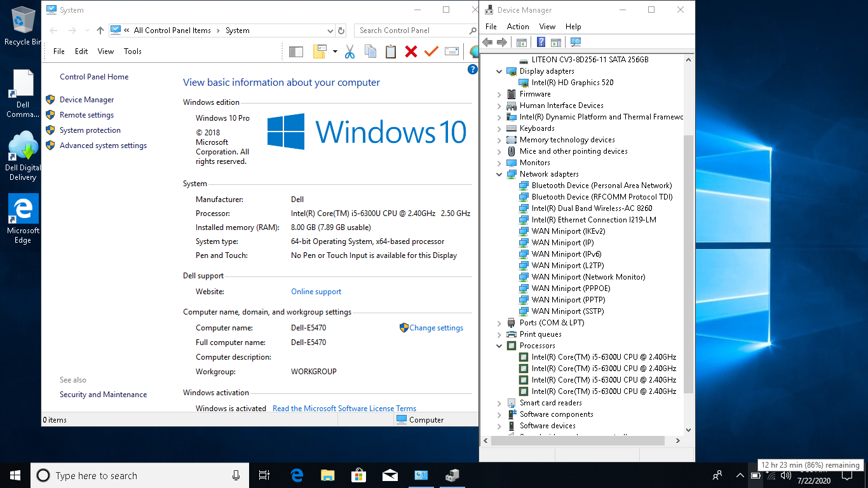
Task: Click the envelope icon in System toolbar
Action: click(x=452, y=51)
